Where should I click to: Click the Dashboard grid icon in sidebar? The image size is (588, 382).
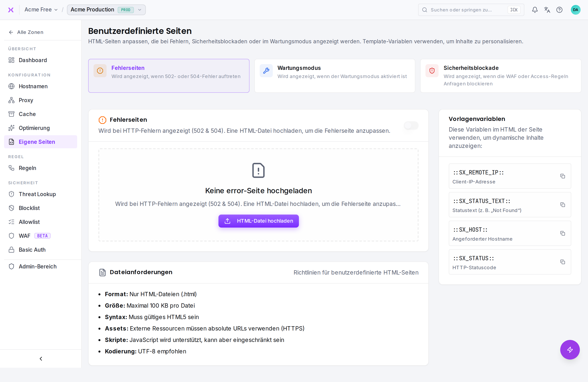coord(11,60)
